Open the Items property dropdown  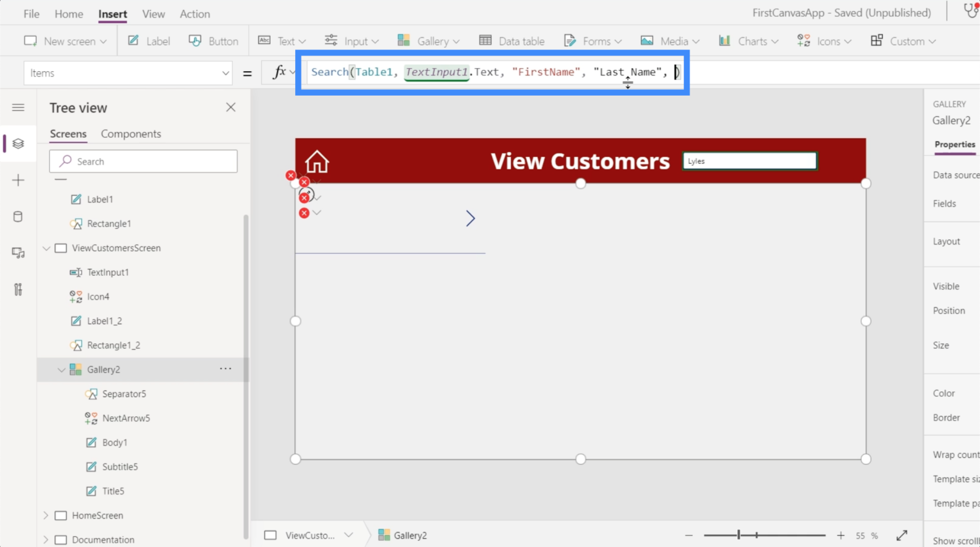click(225, 73)
